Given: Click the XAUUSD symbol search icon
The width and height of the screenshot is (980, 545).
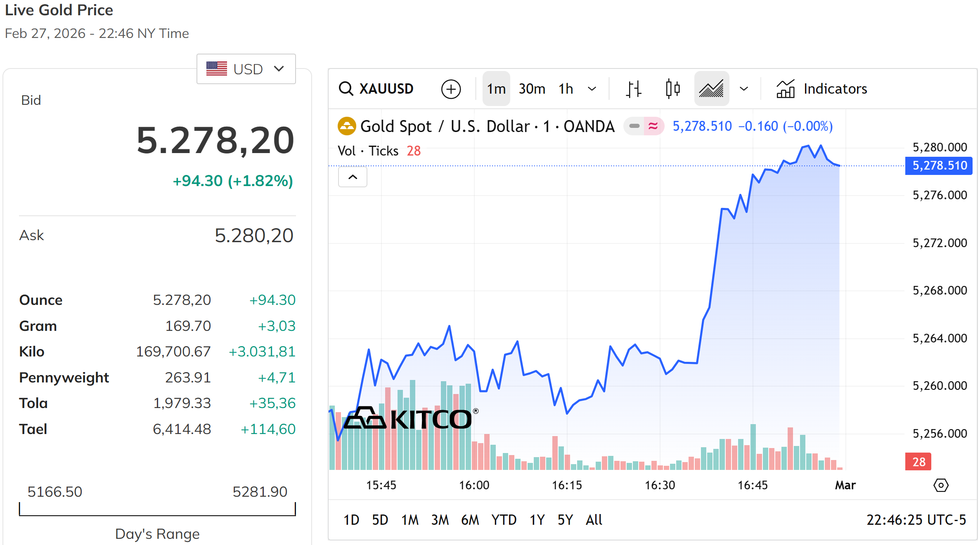Looking at the screenshot, I should [x=346, y=89].
